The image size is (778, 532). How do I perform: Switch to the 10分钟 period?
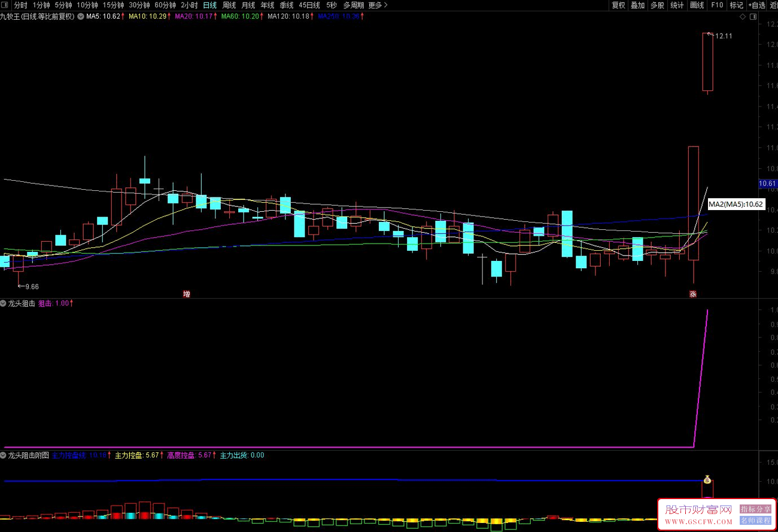point(88,5)
